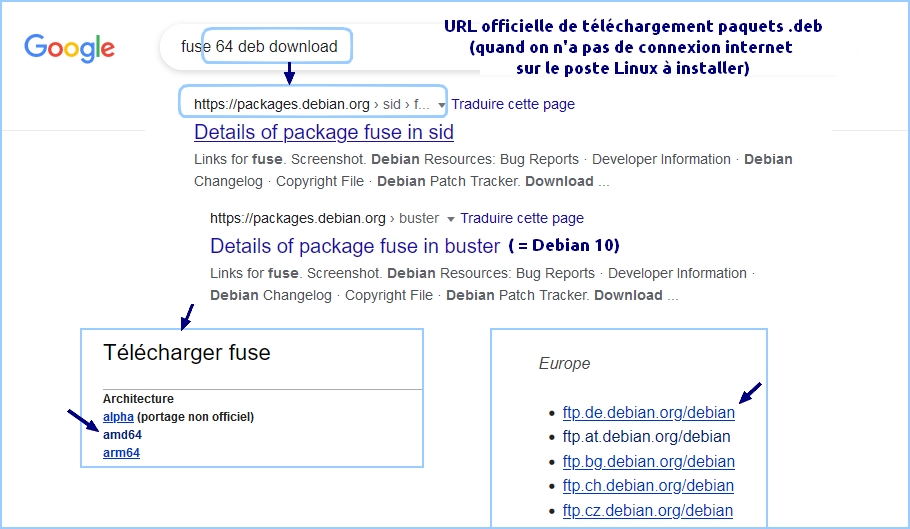Open the dropdown arrow beside the buster result URL
The image size is (910, 529).
click(x=450, y=219)
